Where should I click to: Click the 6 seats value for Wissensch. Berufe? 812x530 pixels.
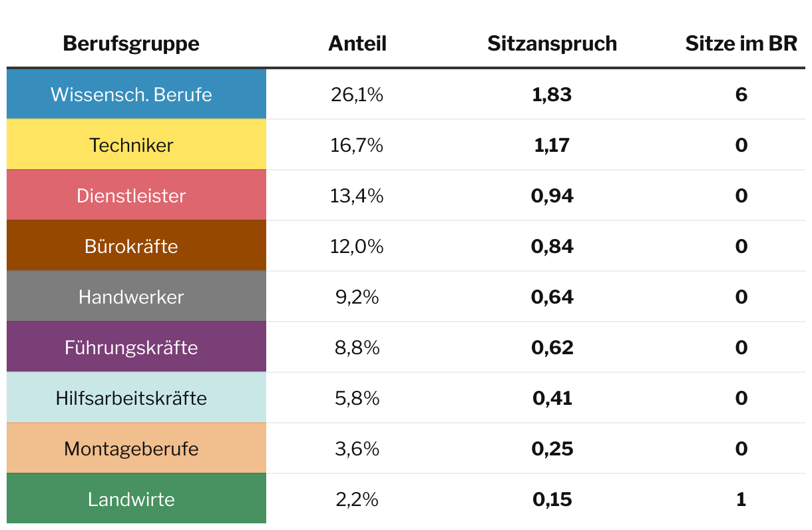pos(741,95)
